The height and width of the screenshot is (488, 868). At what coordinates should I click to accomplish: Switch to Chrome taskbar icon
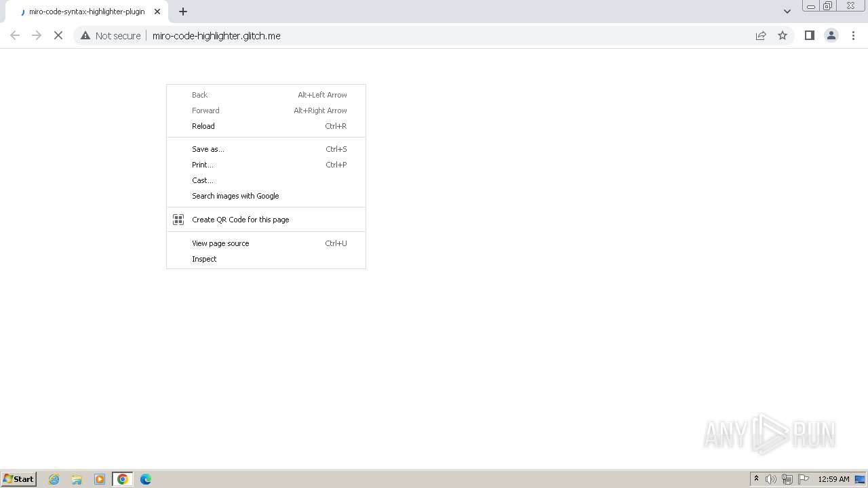tap(123, 479)
